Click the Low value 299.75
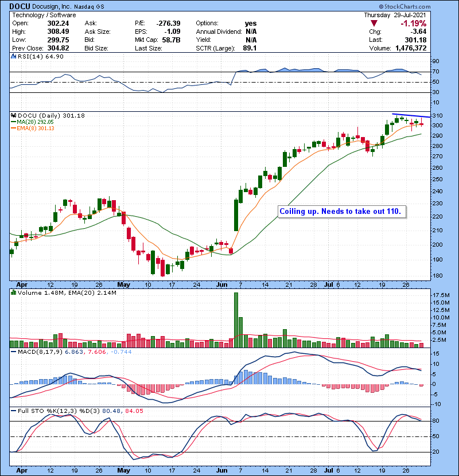This screenshot has height=476, width=459. (x=58, y=40)
